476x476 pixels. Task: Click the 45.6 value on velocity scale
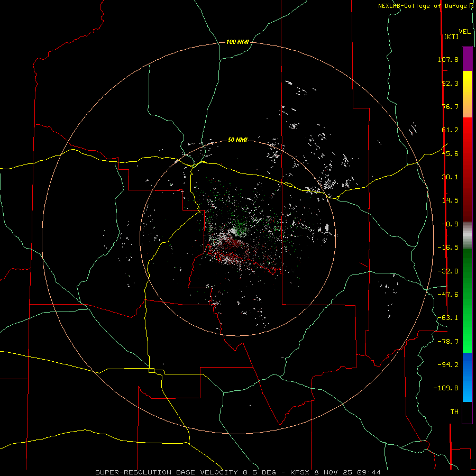click(x=450, y=153)
